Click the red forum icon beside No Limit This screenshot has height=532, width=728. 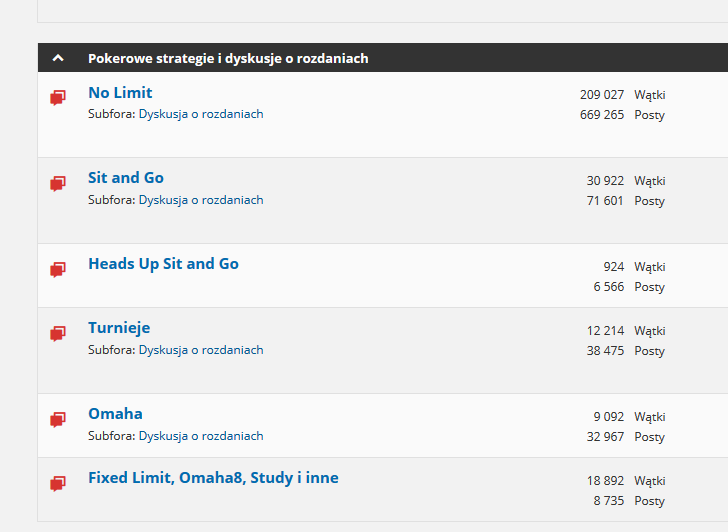58,97
